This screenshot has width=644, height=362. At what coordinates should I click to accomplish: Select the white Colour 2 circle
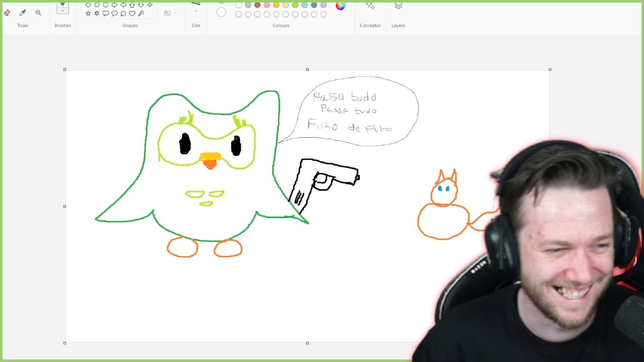[221, 12]
